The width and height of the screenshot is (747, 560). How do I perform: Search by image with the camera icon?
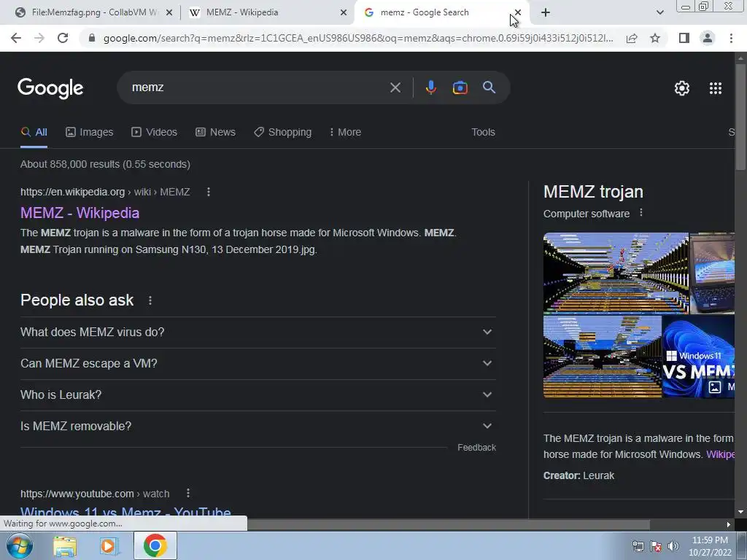(x=460, y=87)
